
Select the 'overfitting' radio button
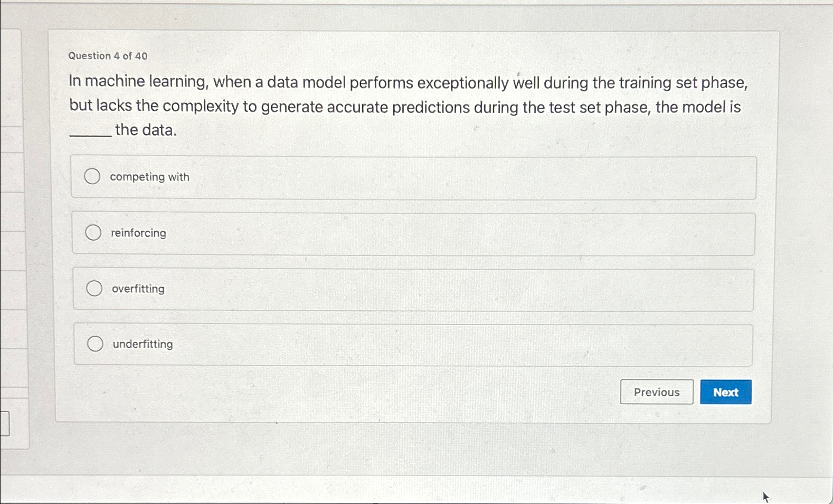94,288
